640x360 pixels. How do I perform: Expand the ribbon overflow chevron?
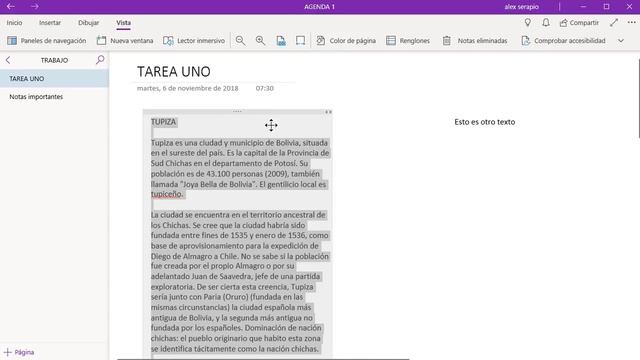click(x=621, y=41)
